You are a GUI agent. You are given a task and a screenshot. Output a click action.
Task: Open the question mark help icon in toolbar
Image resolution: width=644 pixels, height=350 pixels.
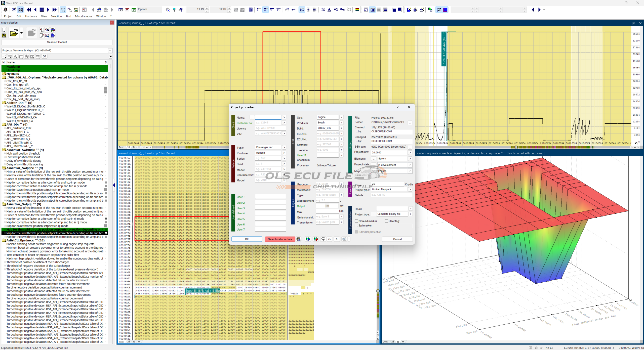(174, 10)
